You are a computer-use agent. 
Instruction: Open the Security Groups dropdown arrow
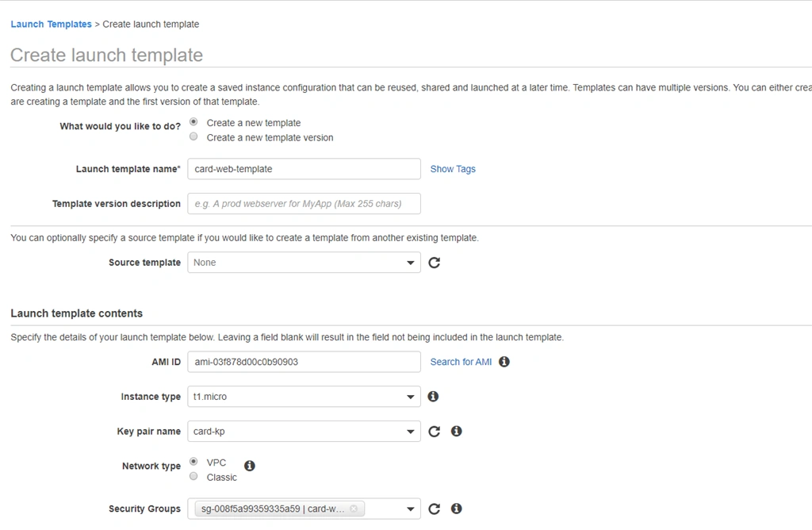click(410, 509)
